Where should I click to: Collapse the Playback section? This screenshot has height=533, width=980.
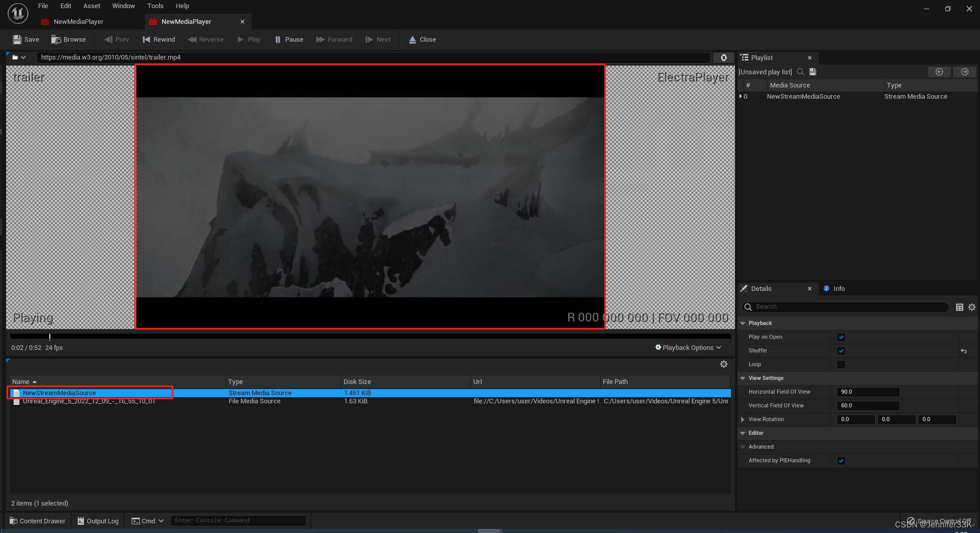[743, 323]
